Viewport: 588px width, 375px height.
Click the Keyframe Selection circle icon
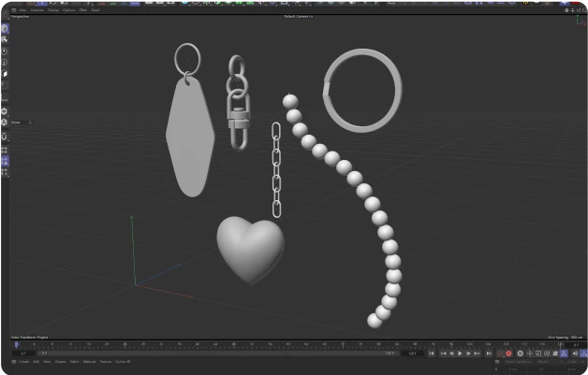[521, 353]
